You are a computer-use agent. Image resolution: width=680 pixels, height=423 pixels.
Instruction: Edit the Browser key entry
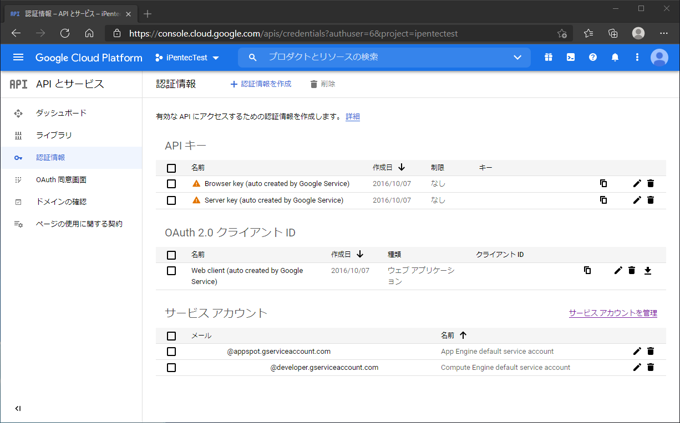pos(637,184)
